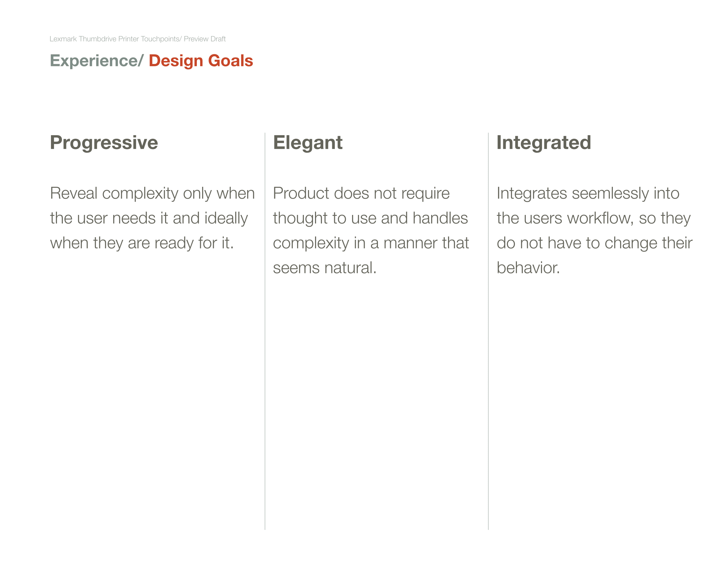
Task: Click the Progressive column heading
Action: 104,143
